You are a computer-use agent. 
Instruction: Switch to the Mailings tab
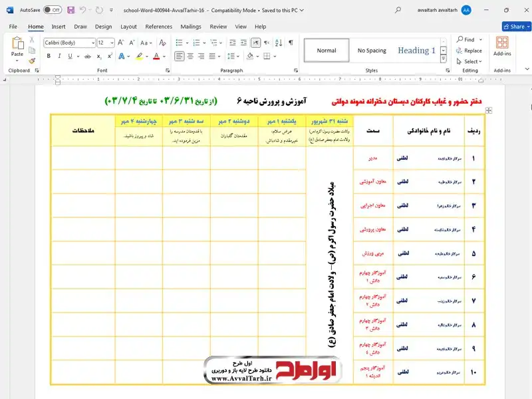coord(191,27)
